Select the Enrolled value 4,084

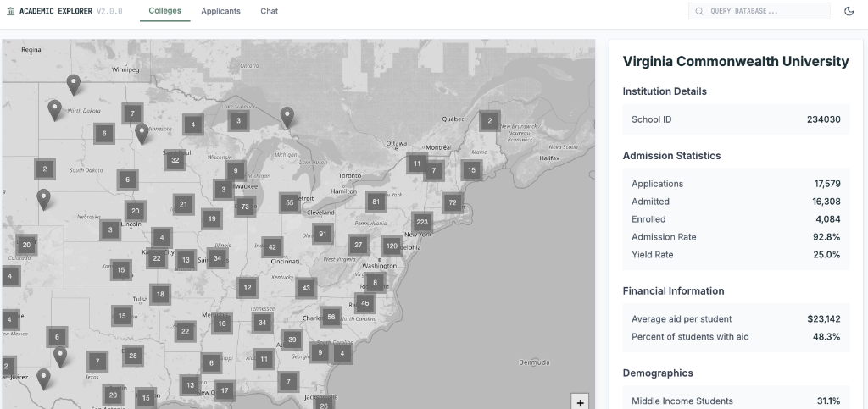(828, 219)
